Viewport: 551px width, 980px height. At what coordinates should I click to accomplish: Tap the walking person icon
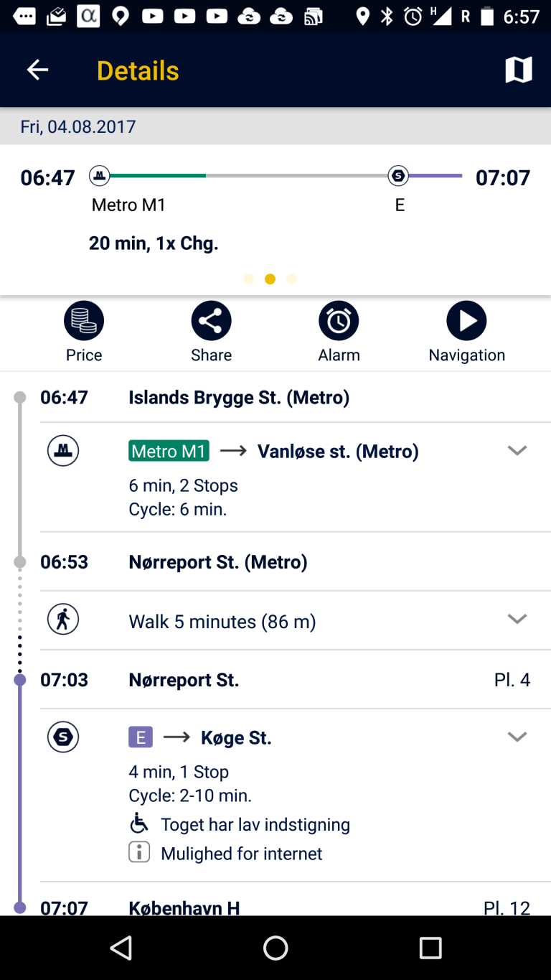coord(63,620)
